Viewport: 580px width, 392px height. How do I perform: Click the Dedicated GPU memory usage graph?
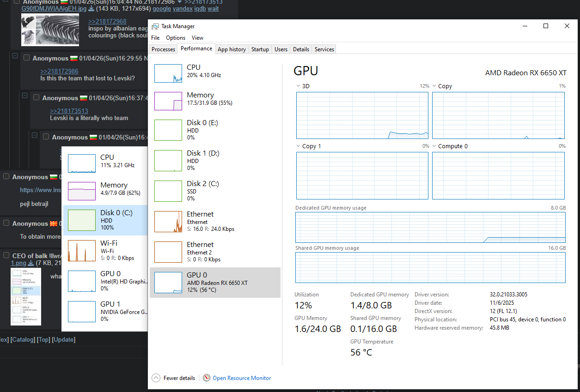click(x=431, y=227)
